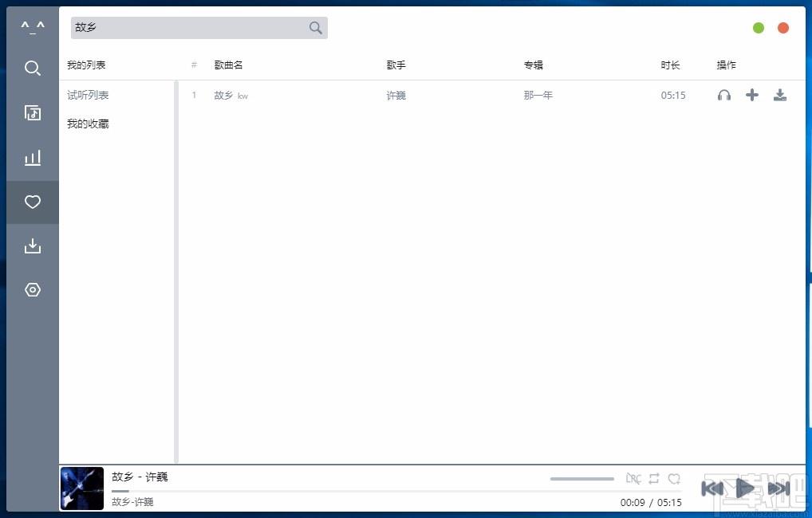Click the smiley logo in the sidebar
This screenshot has width=812, height=518.
[33, 27]
